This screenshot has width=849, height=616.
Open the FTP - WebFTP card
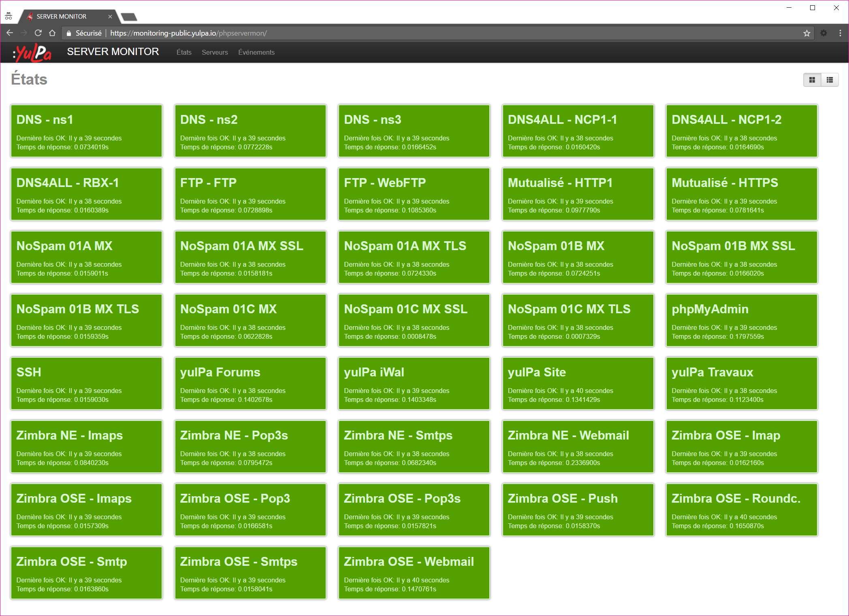coord(414,194)
